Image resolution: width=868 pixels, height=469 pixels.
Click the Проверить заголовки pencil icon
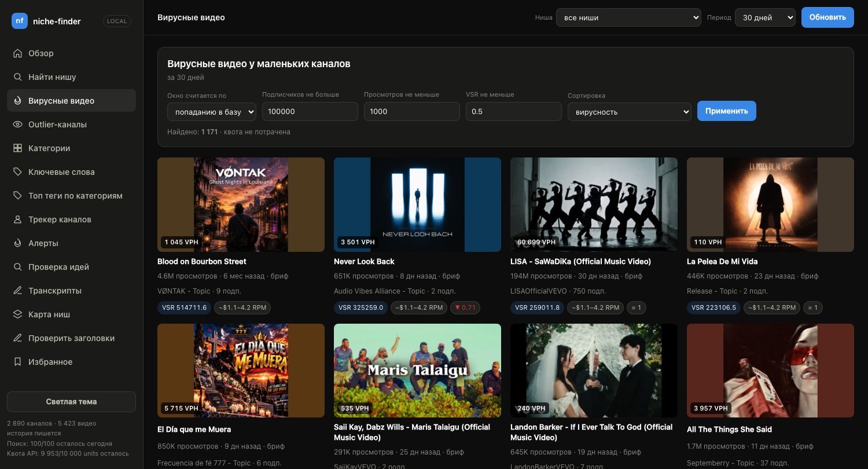point(17,338)
